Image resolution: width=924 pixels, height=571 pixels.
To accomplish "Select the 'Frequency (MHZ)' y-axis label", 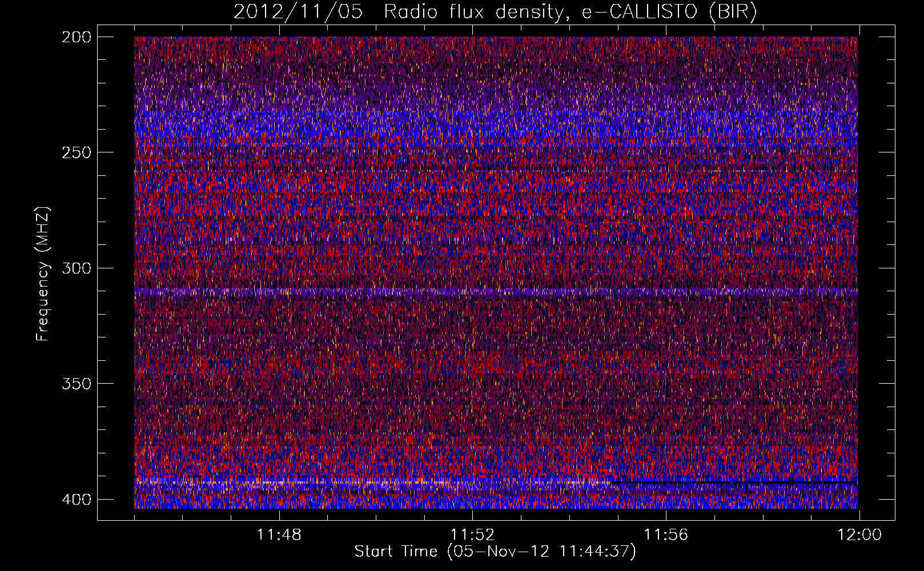I will click(x=43, y=274).
